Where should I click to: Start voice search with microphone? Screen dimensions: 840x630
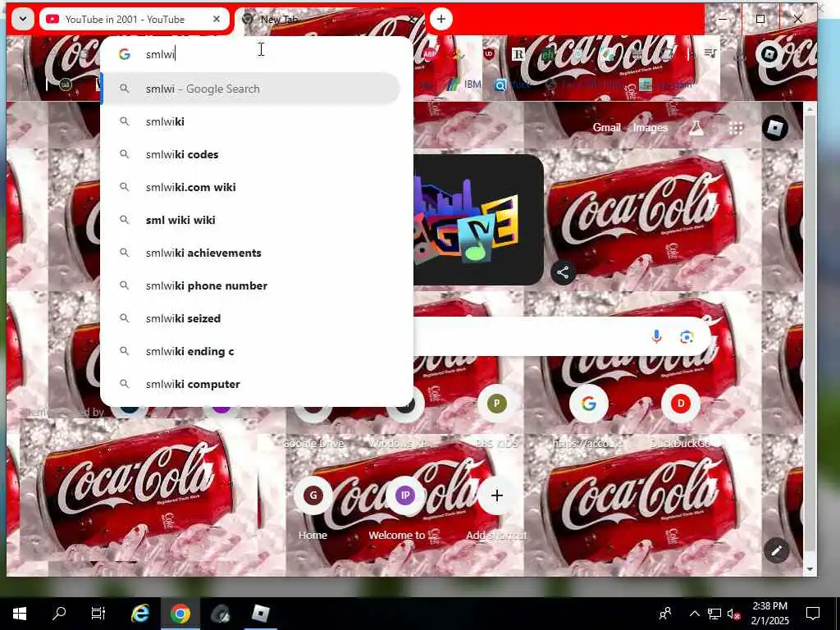tap(656, 336)
